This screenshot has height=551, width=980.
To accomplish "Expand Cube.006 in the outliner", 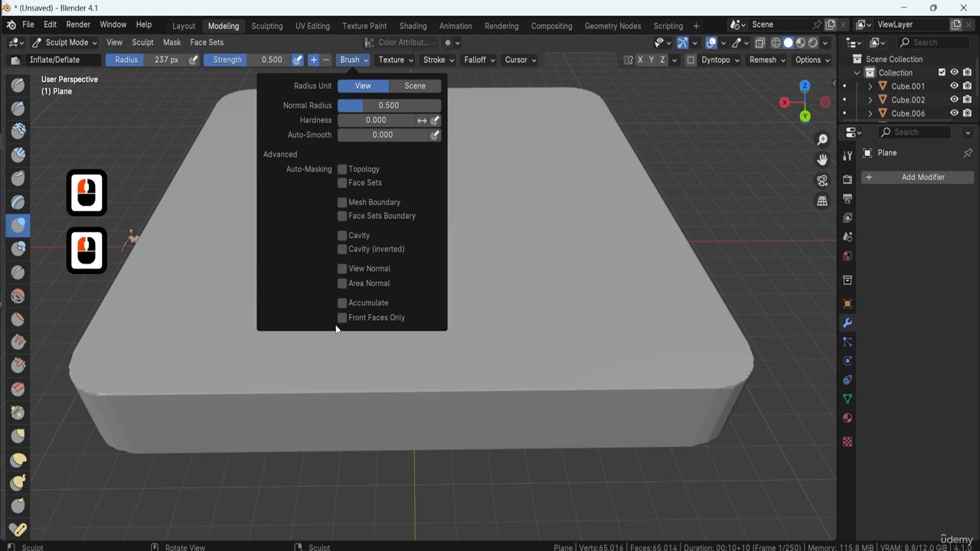I will click(871, 114).
